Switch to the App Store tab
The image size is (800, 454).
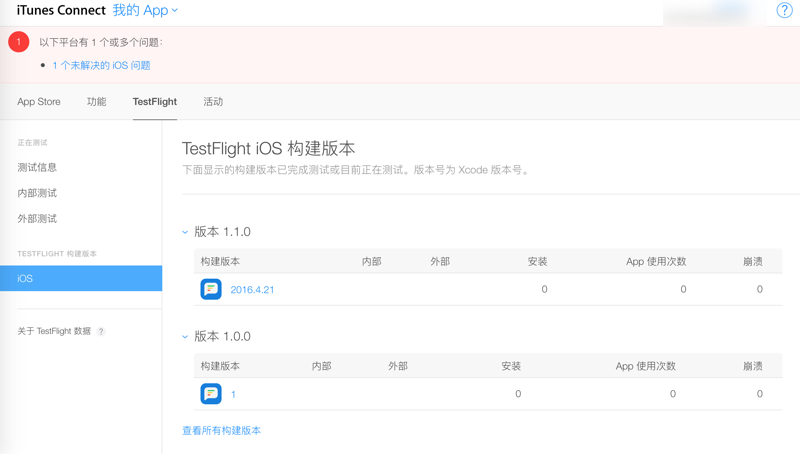[x=39, y=102]
